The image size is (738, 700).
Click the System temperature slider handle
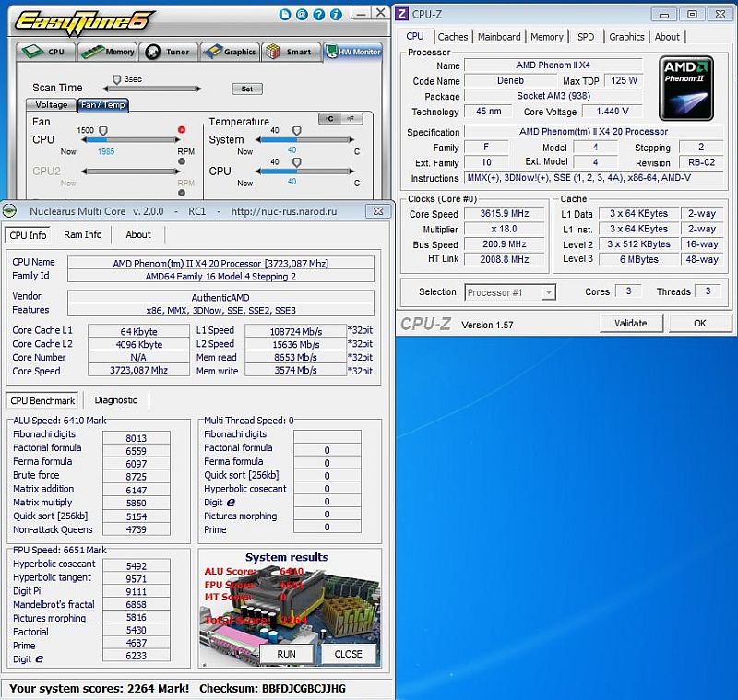pos(296,131)
